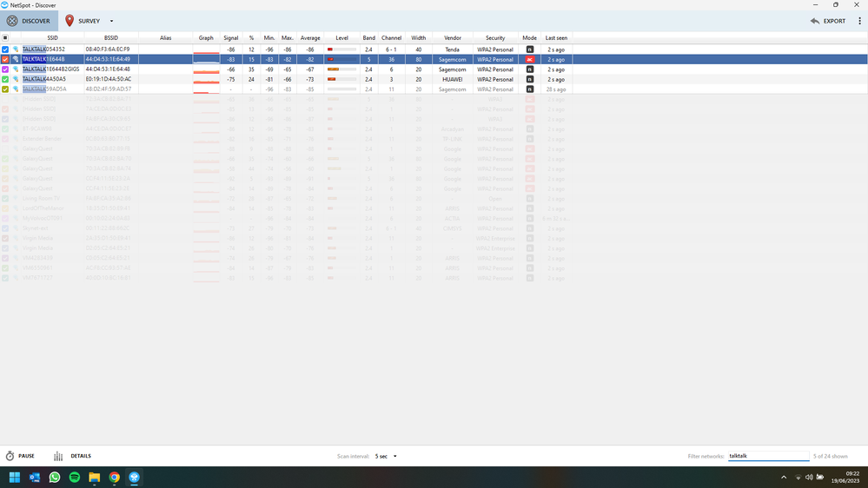This screenshot has height=488, width=868.
Task: Uncheck the TALKTALK054352 network checkbox
Action: (5, 49)
